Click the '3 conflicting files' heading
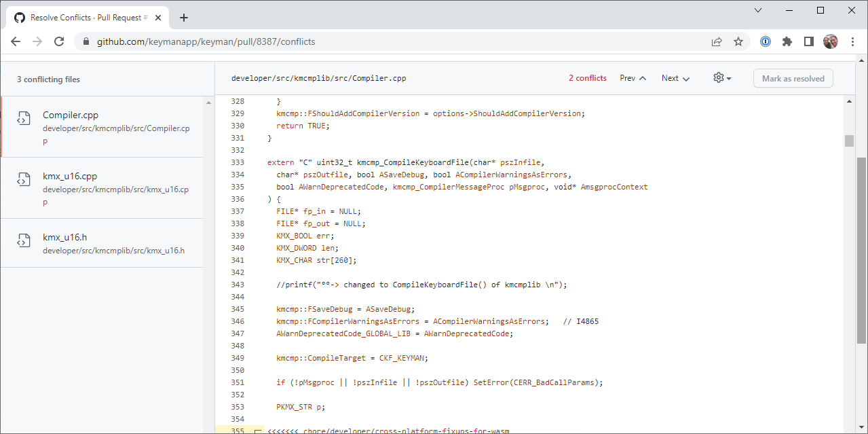 (48, 79)
